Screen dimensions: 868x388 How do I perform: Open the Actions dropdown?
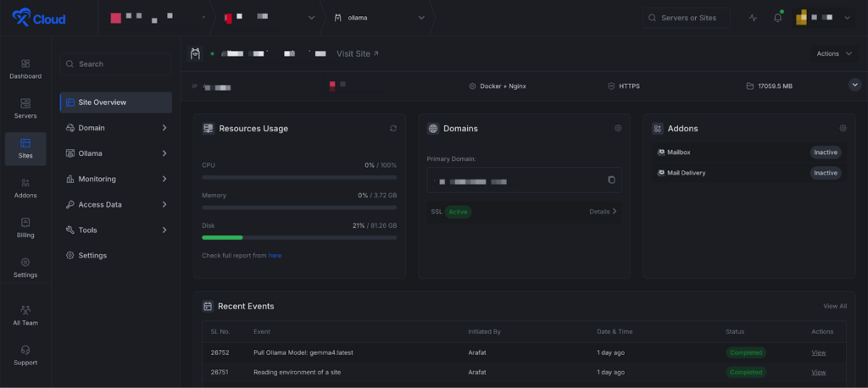[835, 53]
